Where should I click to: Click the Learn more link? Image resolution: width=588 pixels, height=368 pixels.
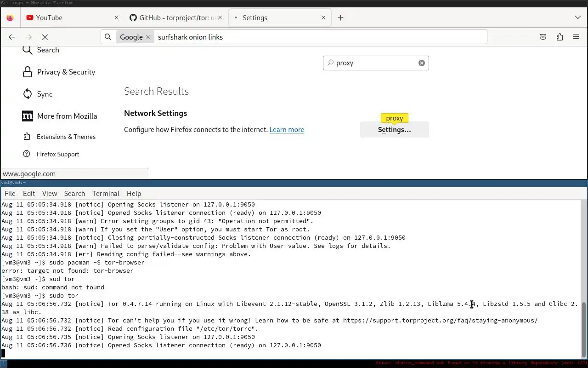click(x=287, y=130)
